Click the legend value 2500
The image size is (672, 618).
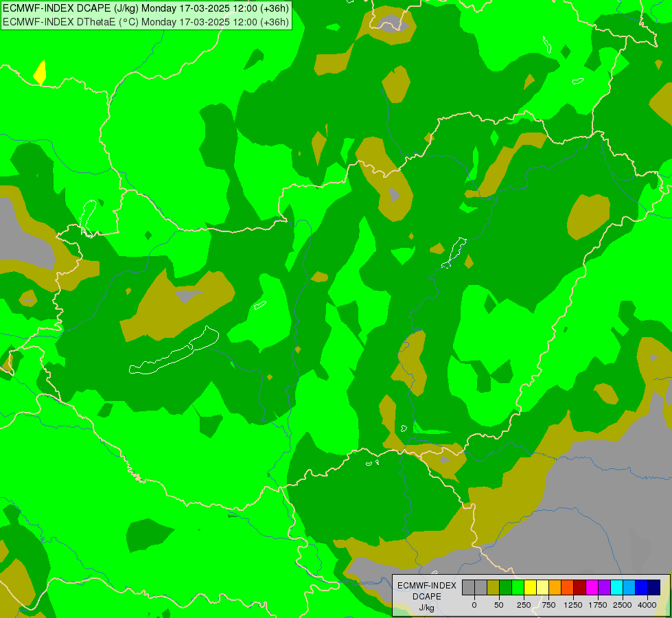[x=623, y=605]
